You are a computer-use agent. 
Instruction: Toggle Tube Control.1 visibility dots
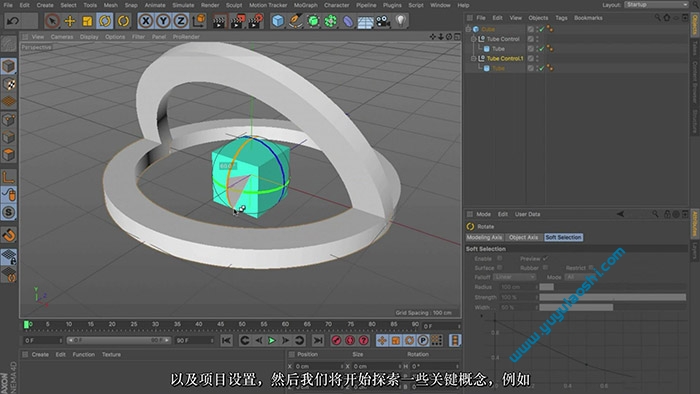(x=537, y=58)
